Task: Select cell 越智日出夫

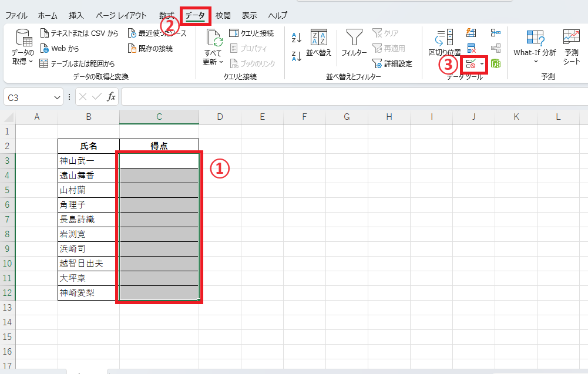Action: [x=89, y=264]
